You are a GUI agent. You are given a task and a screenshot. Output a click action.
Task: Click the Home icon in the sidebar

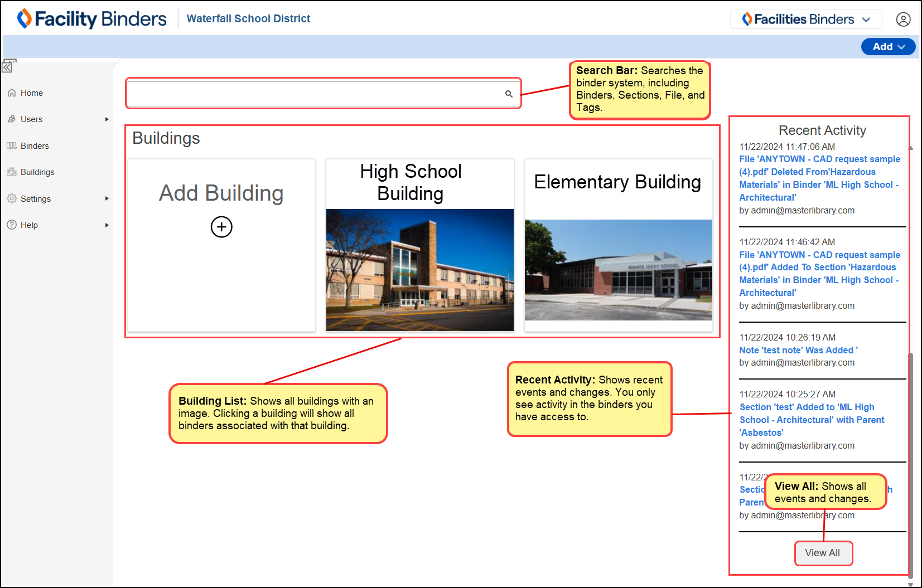tap(12, 93)
